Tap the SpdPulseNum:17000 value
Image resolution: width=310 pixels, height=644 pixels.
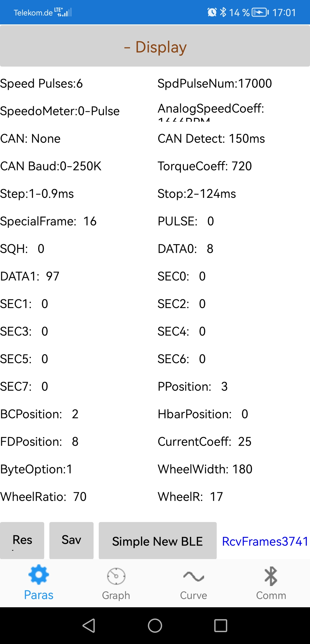pyautogui.click(x=214, y=84)
